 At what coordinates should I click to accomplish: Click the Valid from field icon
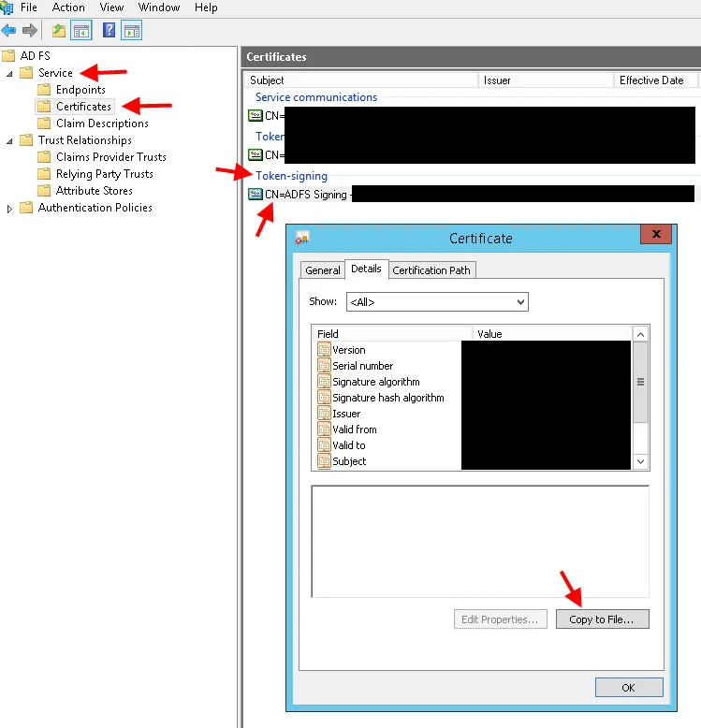point(324,429)
